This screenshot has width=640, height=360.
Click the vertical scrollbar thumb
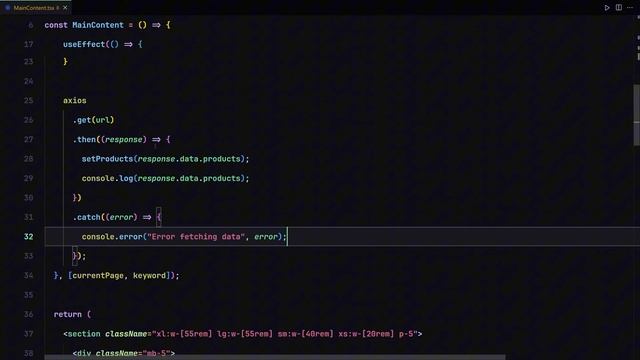(x=636, y=115)
